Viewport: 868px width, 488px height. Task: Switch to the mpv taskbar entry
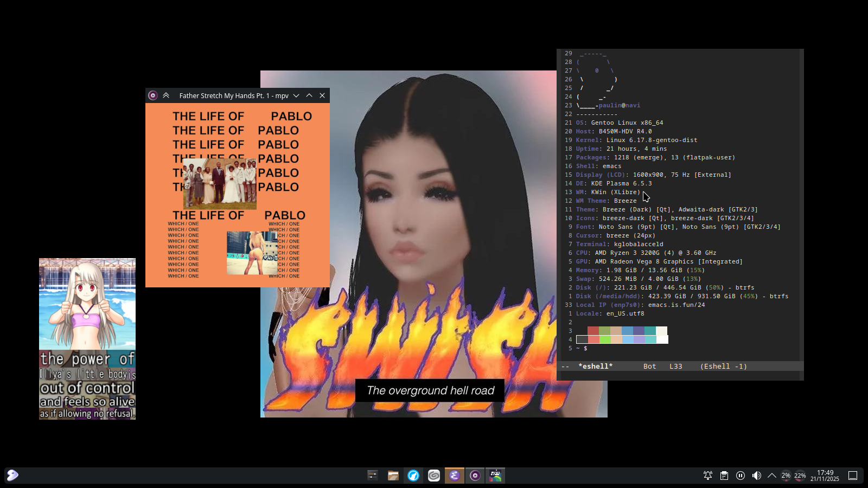pos(475,476)
